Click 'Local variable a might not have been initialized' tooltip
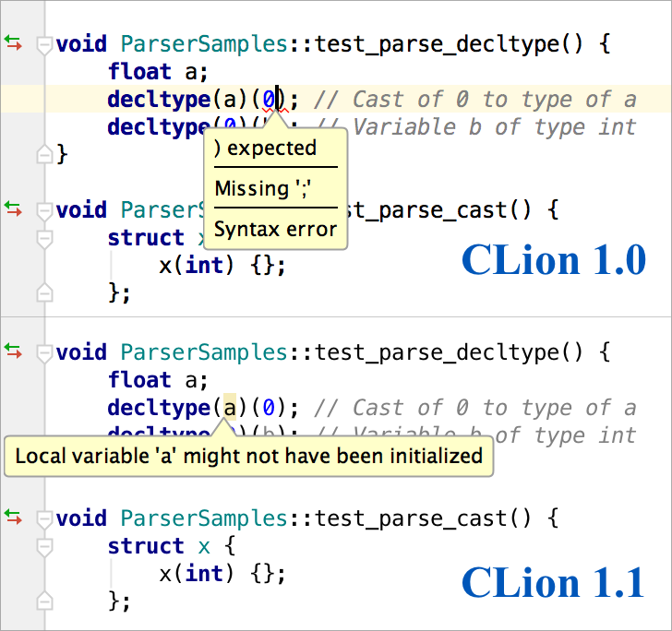This screenshot has height=631, width=672. tap(248, 456)
